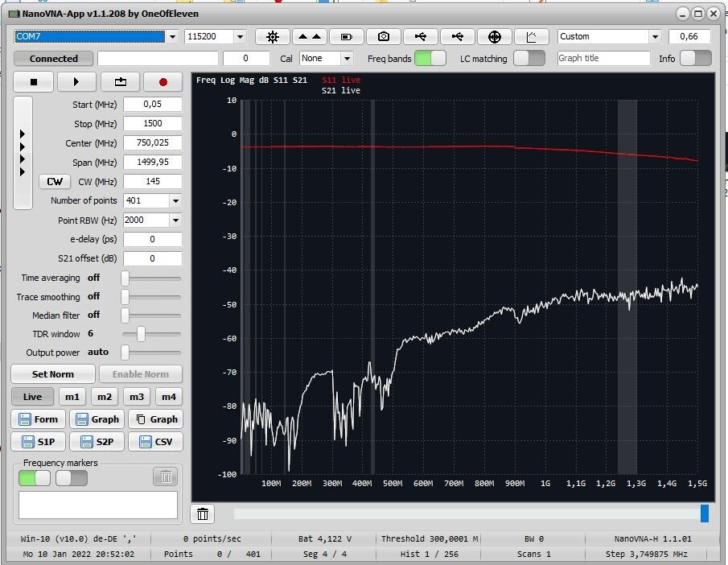The height and width of the screenshot is (565, 728).
Task: Click the continuous scan loop icon
Action: coord(120,82)
